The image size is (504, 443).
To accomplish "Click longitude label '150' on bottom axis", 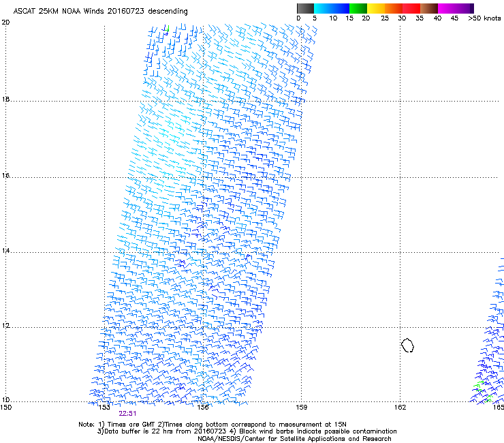I will (x=5, y=408).
